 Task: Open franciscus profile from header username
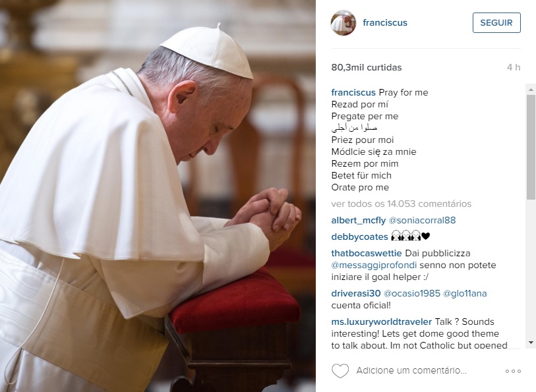[385, 22]
